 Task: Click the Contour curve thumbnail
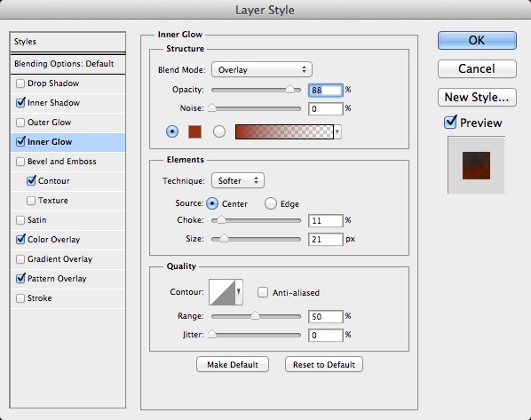click(222, 292)
